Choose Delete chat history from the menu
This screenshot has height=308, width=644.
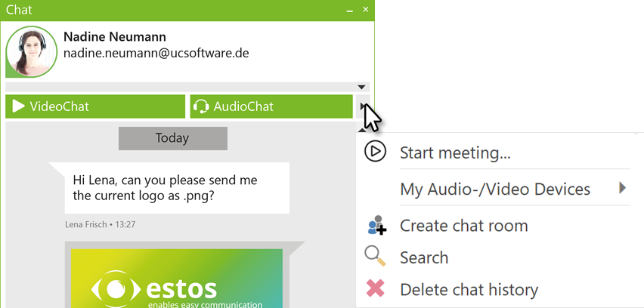(x=469, y=290)
